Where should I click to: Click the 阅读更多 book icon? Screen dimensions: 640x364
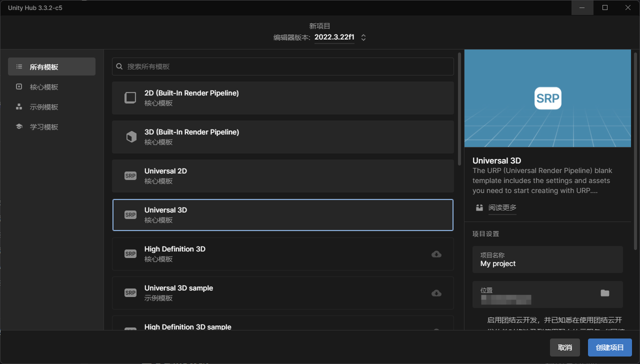(x=479, y=207)
